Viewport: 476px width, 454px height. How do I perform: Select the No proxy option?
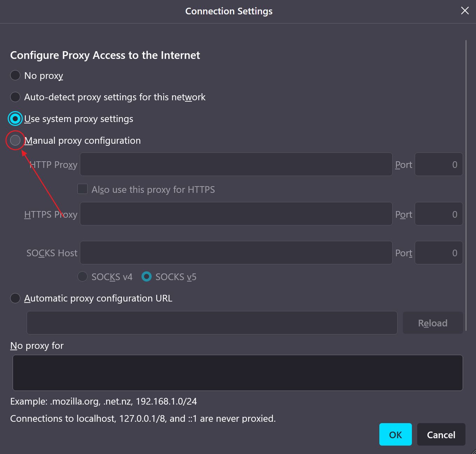point(15,75)
